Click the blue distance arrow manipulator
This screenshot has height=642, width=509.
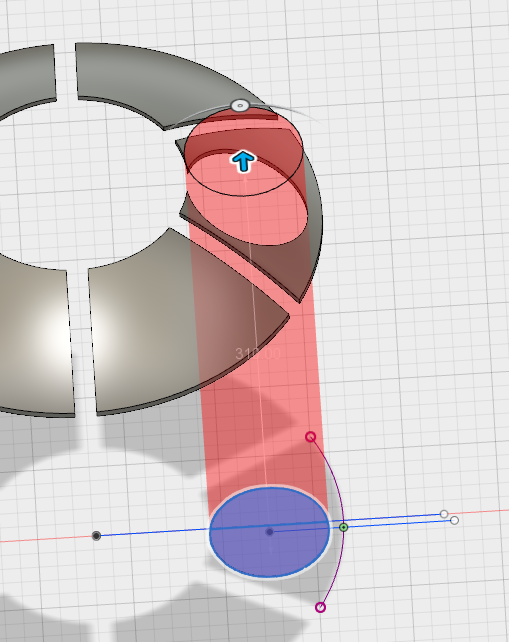coord(243,161)
